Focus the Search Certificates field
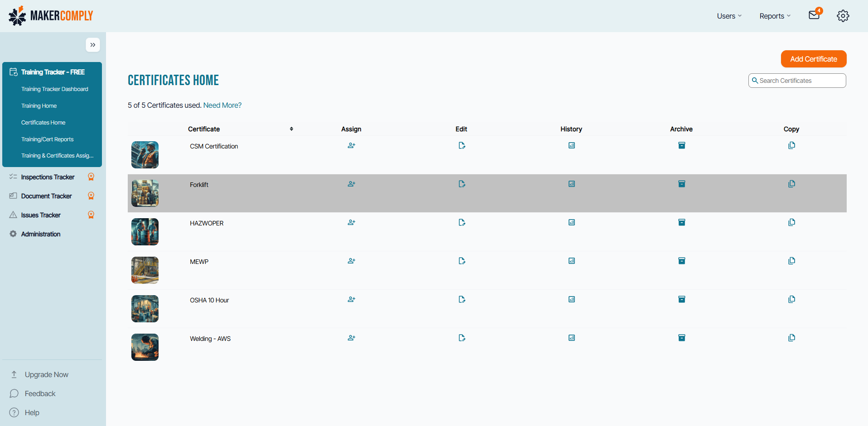The image size is (868, 426). tap(797, 81)
